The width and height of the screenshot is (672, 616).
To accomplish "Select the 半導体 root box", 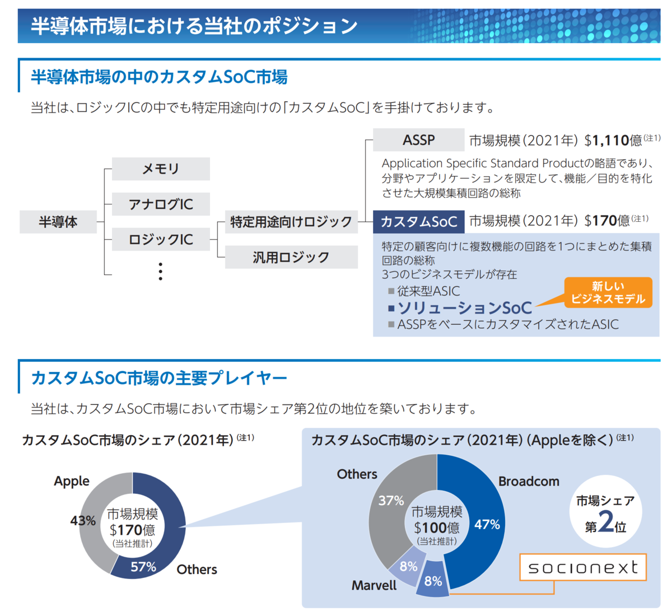I will click(58, 222).
